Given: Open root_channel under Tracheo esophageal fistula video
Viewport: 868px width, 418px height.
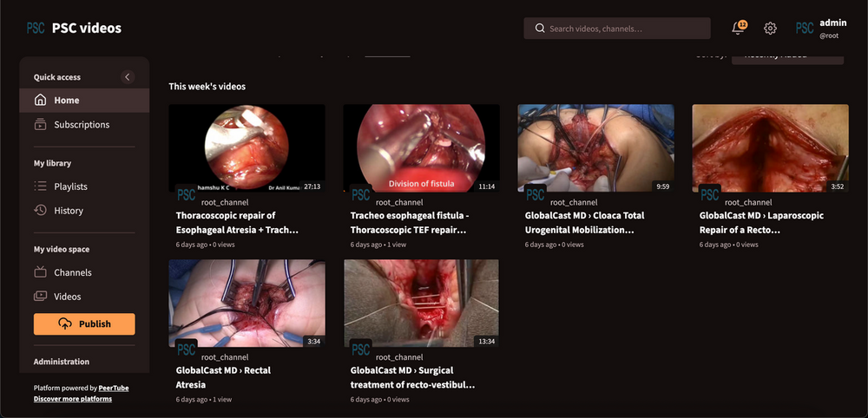Looking at the screenshot, I should pyautogui.click(x=399, y=202).
